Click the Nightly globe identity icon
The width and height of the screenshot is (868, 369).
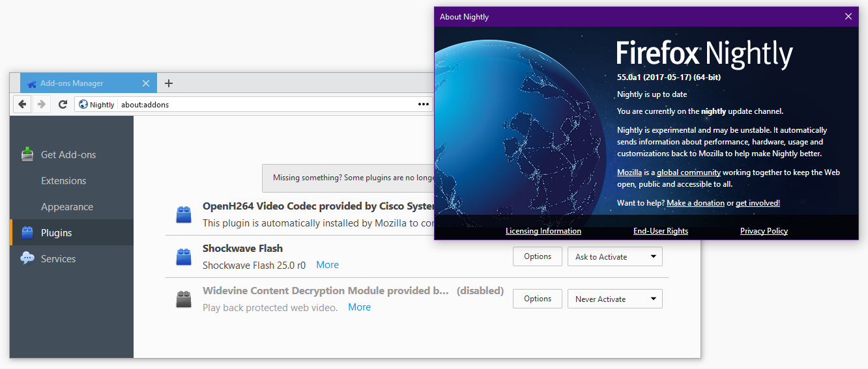[83, 104]
